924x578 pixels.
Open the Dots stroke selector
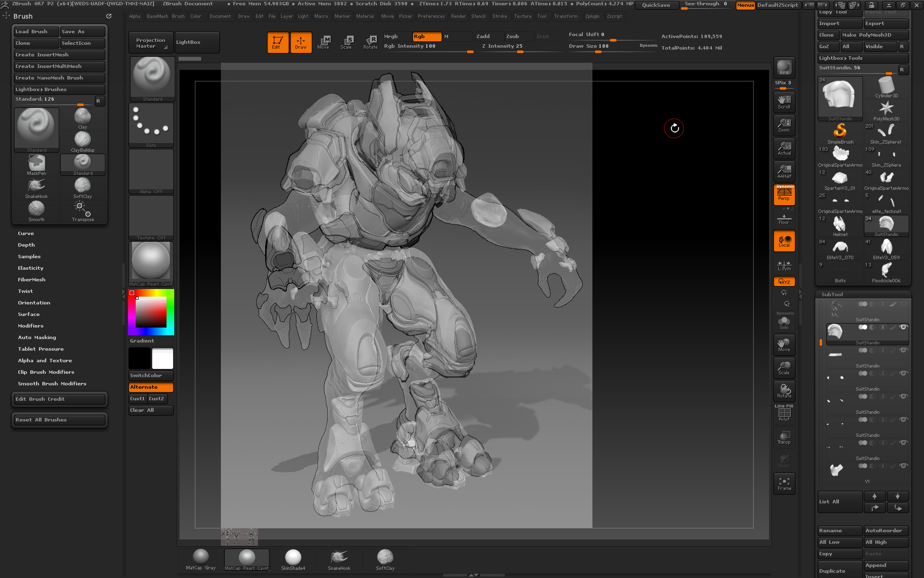click(151, 125)
